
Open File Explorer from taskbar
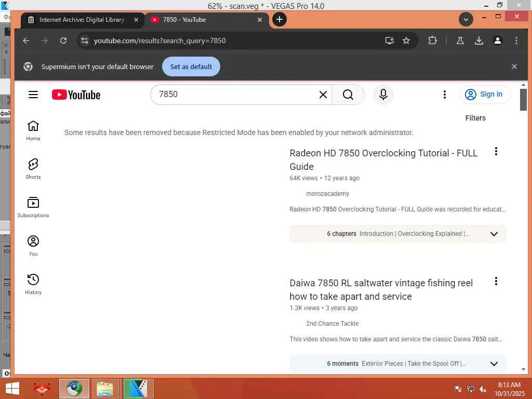click(105, 389)
